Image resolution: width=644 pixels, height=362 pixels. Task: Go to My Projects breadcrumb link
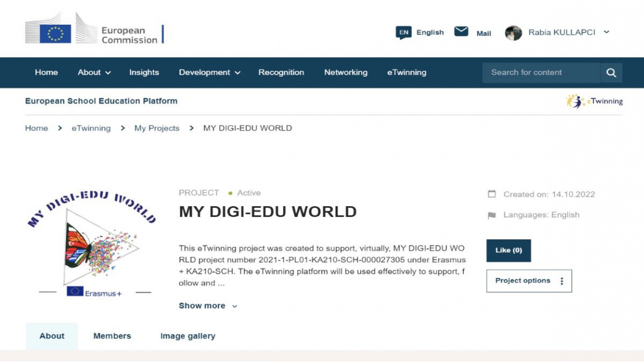[157, 128]
